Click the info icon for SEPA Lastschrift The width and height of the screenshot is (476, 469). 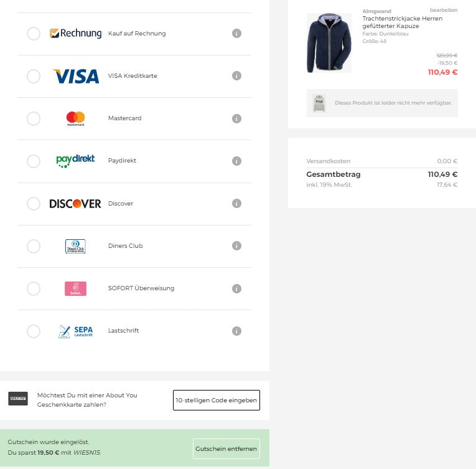[x=236, y=331]
